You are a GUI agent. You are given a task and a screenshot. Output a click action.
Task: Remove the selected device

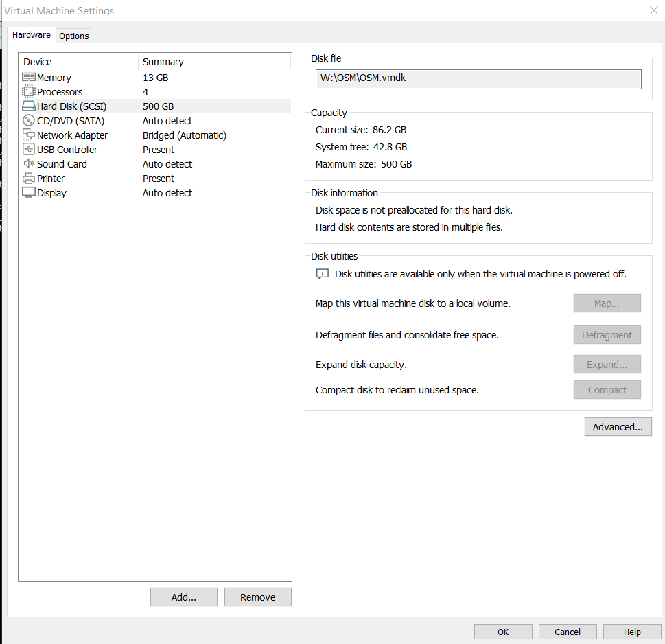258,597
